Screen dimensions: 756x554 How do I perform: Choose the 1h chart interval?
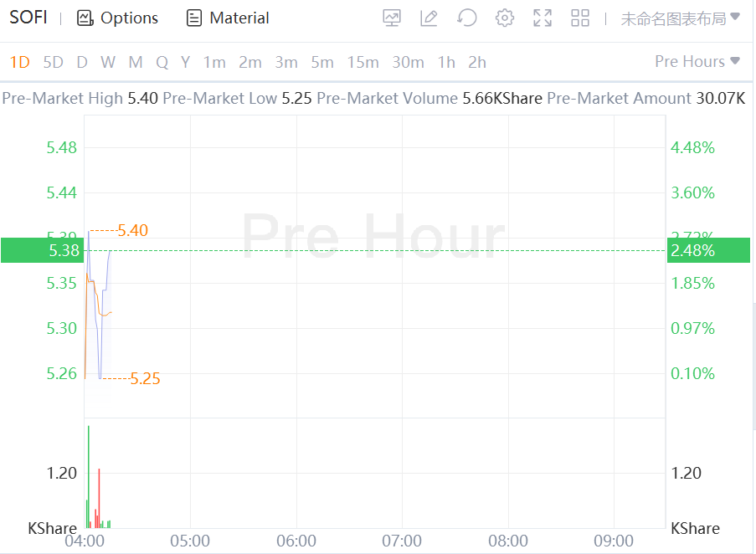pyautogui.click(x=446, y=62)
